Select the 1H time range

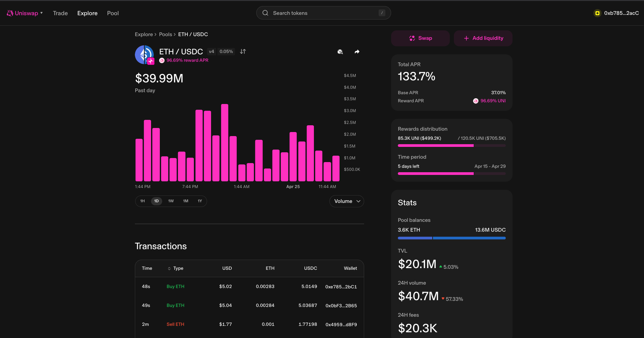click(x=143, y=201)
